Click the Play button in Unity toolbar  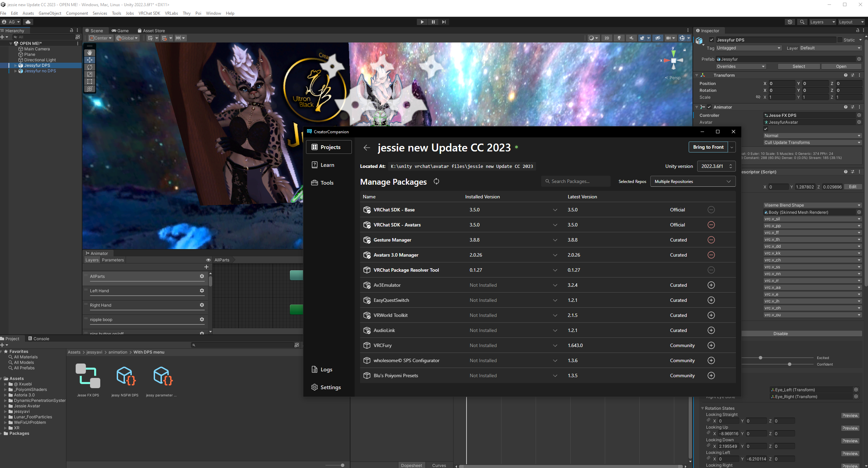[422, 22]
